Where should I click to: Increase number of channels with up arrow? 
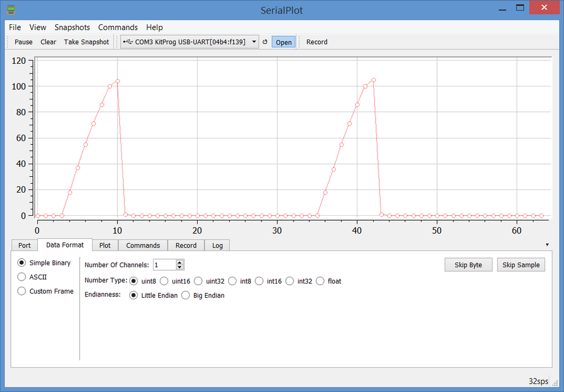point(180,262)
